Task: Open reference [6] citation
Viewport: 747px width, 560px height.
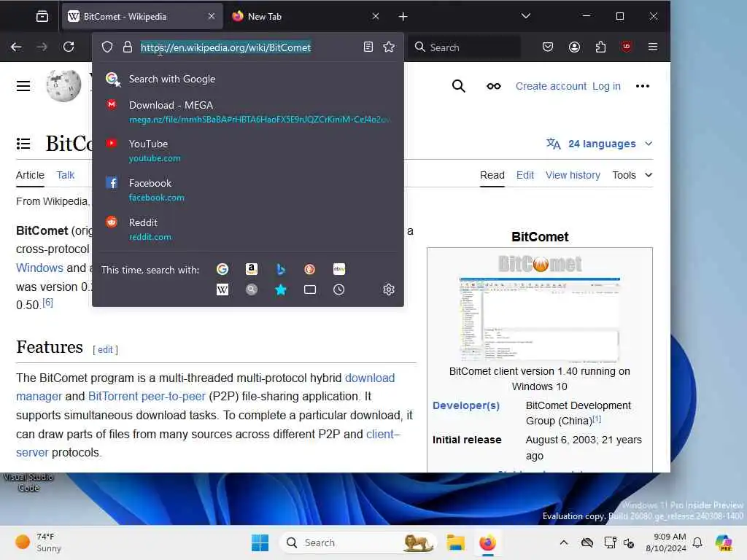Action: 47,303
